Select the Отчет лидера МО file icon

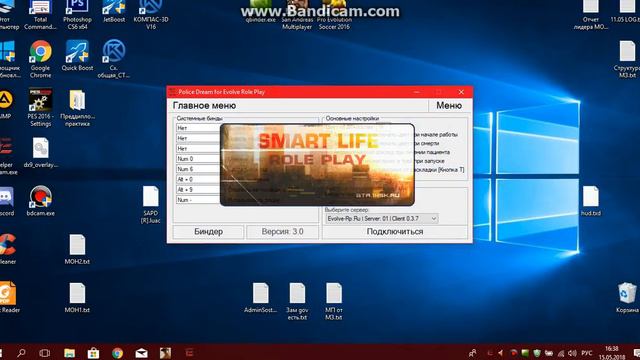point(591,15)
